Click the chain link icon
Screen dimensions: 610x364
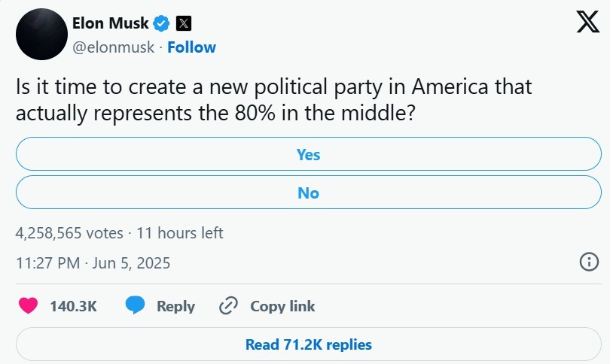coord(228,305)
